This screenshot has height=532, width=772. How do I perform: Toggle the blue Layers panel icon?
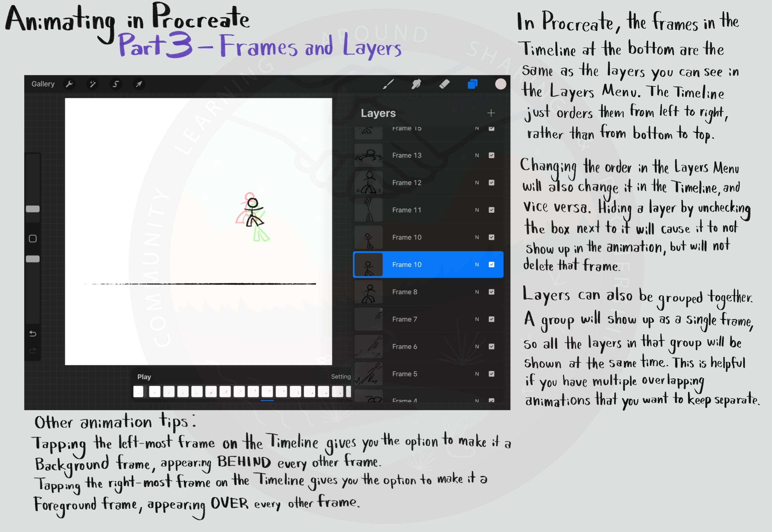pos(472,84)
